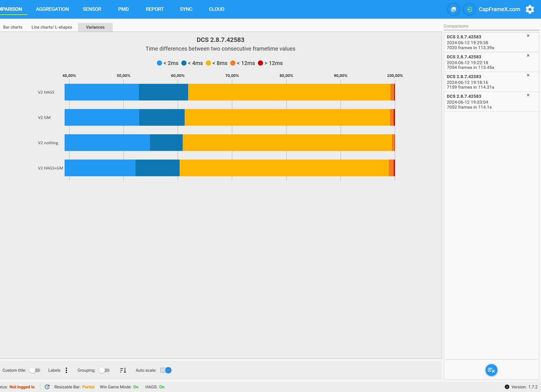Open the Aggregation tab
The image size is (541, 392).
[52, 9]
